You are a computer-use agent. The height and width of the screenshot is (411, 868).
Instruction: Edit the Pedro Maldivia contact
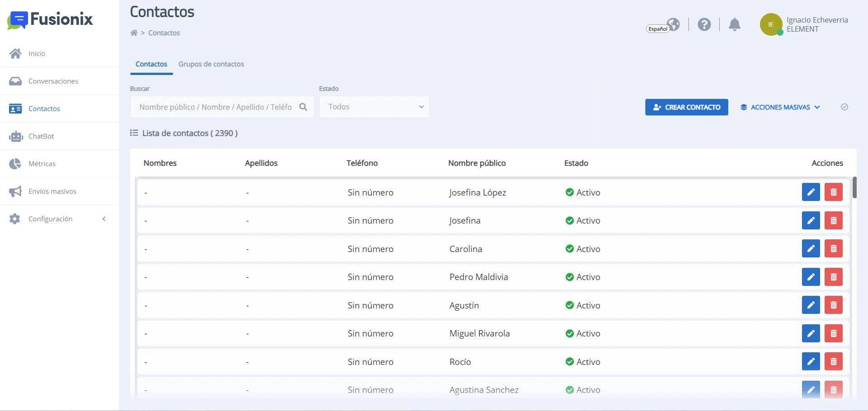click(x=811, y=277)
